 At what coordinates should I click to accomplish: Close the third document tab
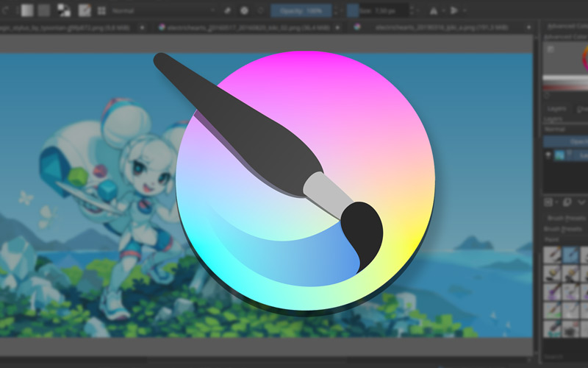(x=528, y=27)
